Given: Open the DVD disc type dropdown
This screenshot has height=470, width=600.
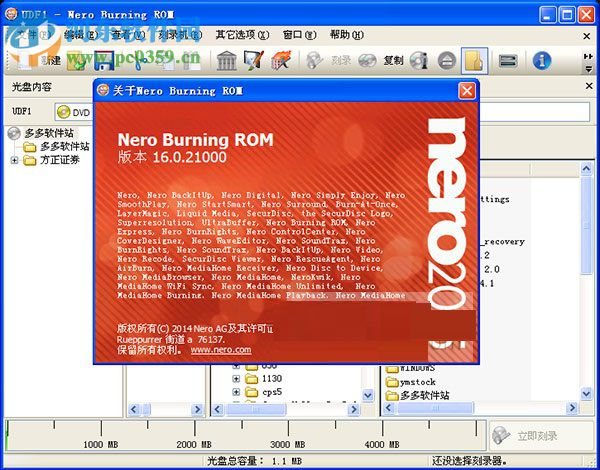Looking at the screenshot, I should click(x=73, y=112).
